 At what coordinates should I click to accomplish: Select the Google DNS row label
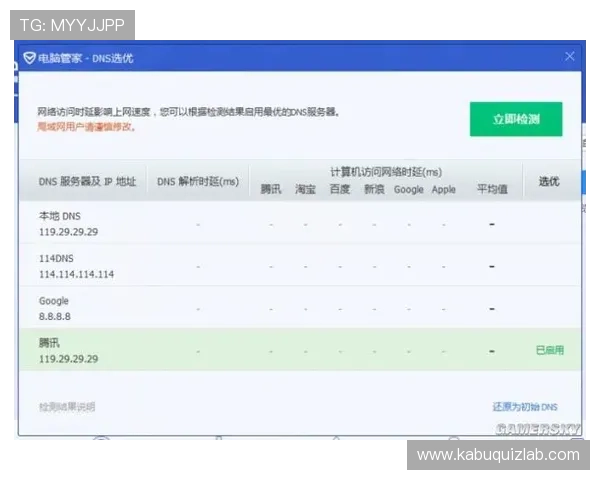pos(54,301)
